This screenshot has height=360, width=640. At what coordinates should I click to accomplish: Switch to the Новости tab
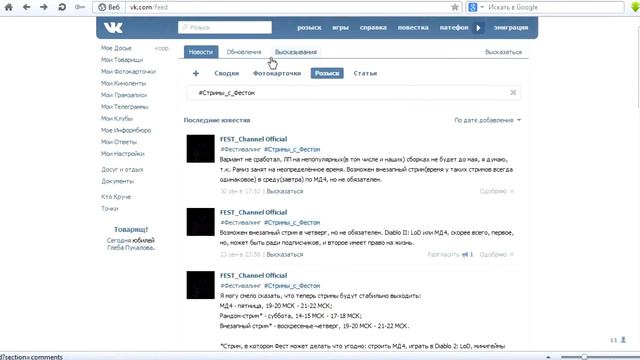coord(201,52)
